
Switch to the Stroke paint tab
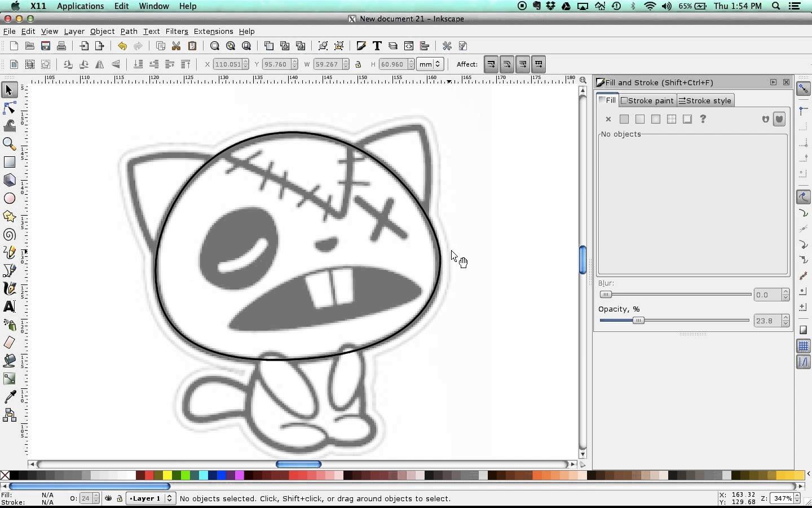(x=647, y=100)
